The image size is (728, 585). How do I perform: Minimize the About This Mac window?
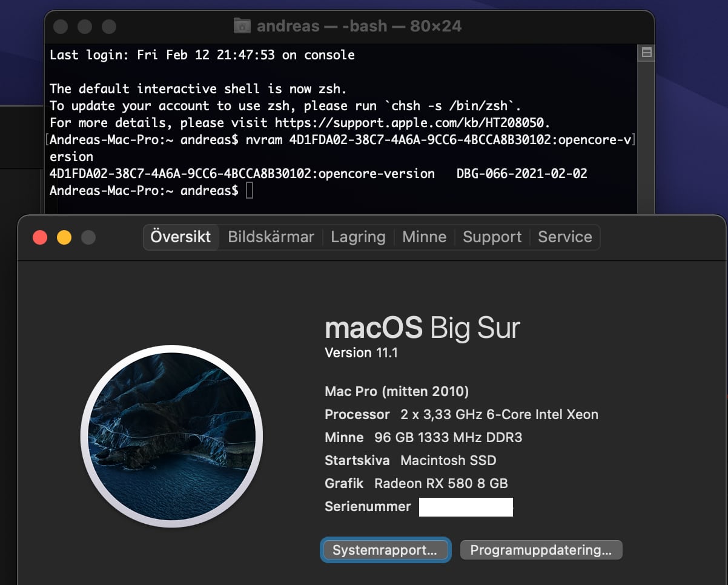coord(64,237)
